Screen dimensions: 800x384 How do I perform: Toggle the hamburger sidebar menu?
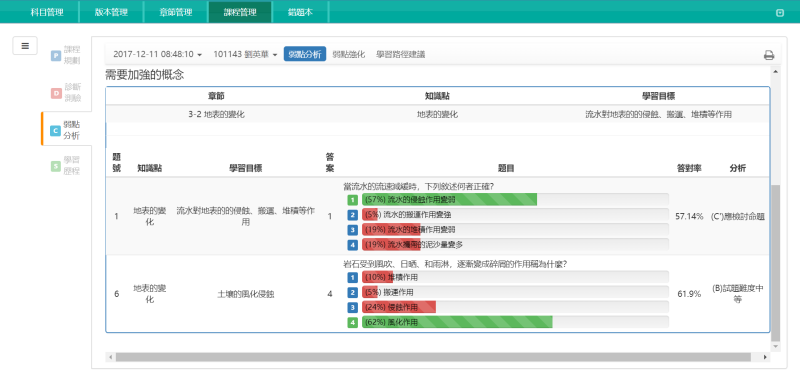pos(25,46)
